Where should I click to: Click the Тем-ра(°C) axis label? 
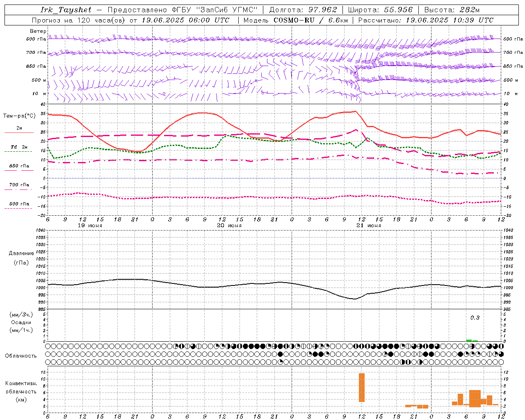[x=19, y=116]
